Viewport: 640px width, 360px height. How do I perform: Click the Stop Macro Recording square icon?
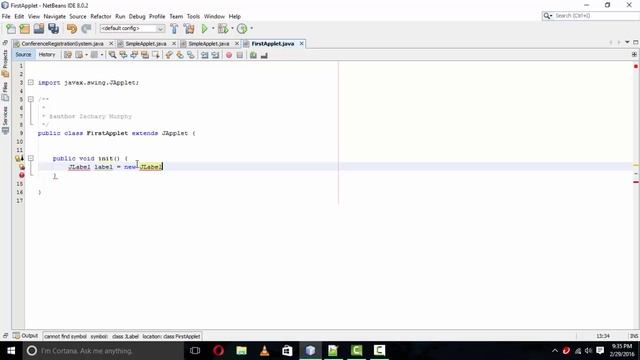click(x=240, y=55)
